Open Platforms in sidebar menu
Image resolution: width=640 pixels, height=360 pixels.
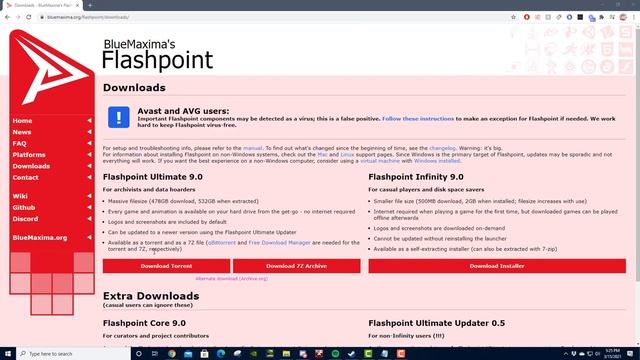[x=29, y=155]
